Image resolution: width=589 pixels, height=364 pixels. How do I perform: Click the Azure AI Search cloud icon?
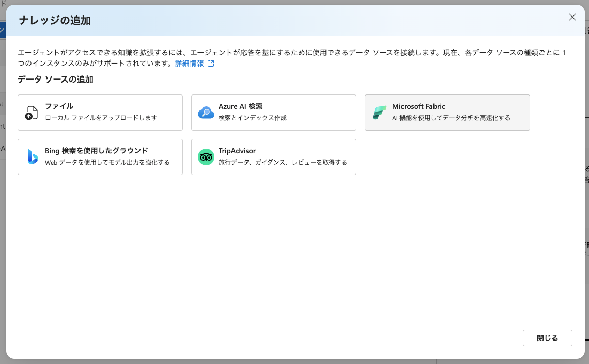point(206,113)
